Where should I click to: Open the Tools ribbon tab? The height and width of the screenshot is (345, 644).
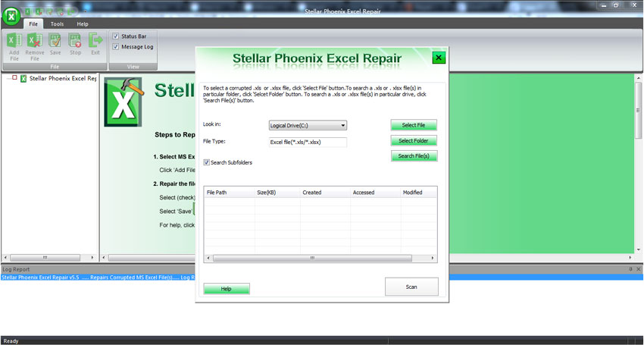click(57, 24)
